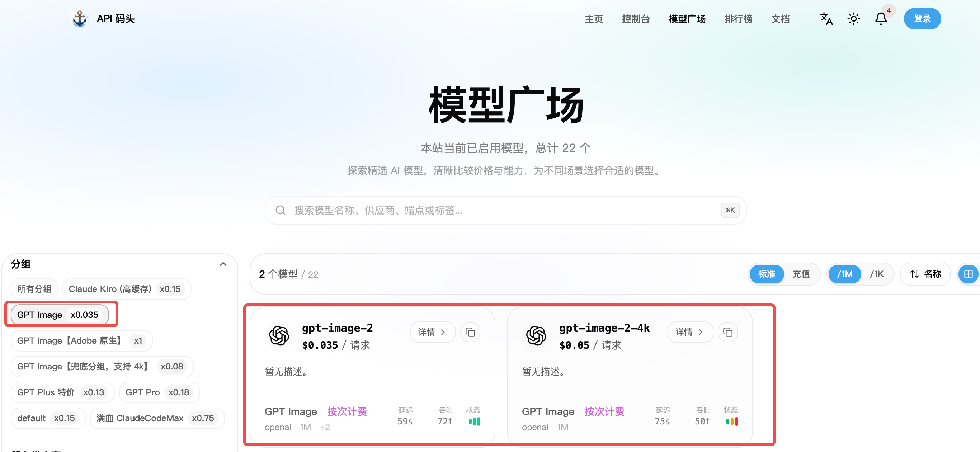The image size is (980, 452).
Task: Click 按次计费 tag on gpt-image-2 card
Action: (x=347, y=412)
